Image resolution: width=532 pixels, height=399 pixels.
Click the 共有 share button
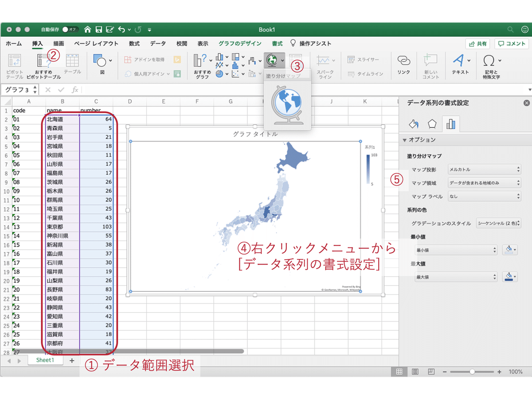coord(477,43)
